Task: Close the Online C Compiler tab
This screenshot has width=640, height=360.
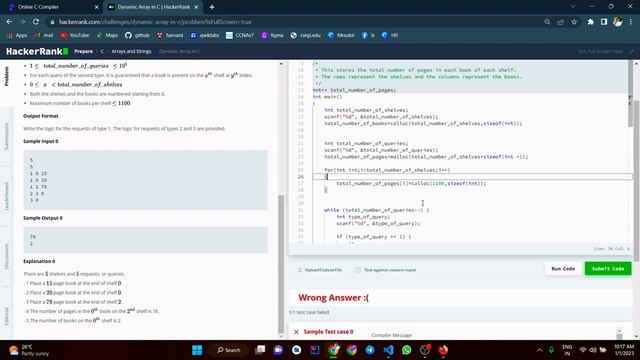Action: tap(96, 7)
